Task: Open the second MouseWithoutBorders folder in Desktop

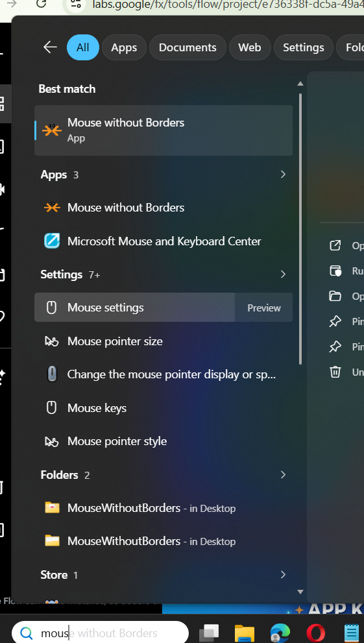Action: (x=164, y=541)
